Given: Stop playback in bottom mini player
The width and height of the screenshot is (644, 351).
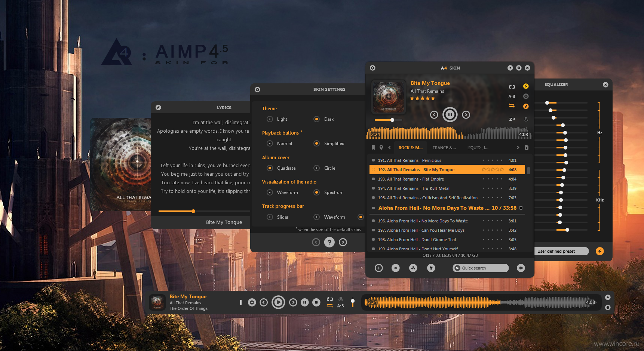Looking at the screenshot, I should pos(316,302).
